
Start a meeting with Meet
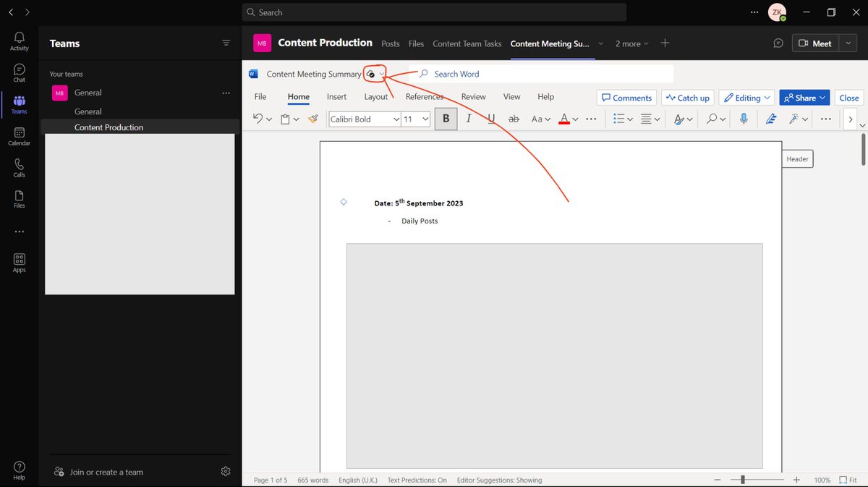click(816, 43)
